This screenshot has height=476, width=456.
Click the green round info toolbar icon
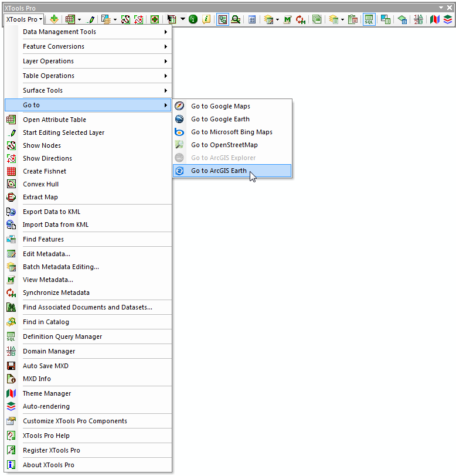click(x=193, y=19)
